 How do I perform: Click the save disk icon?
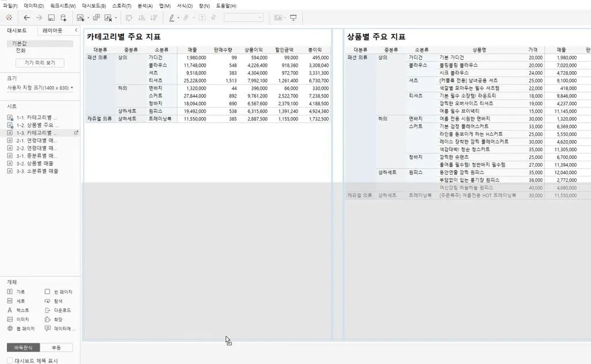pos(51,18)
